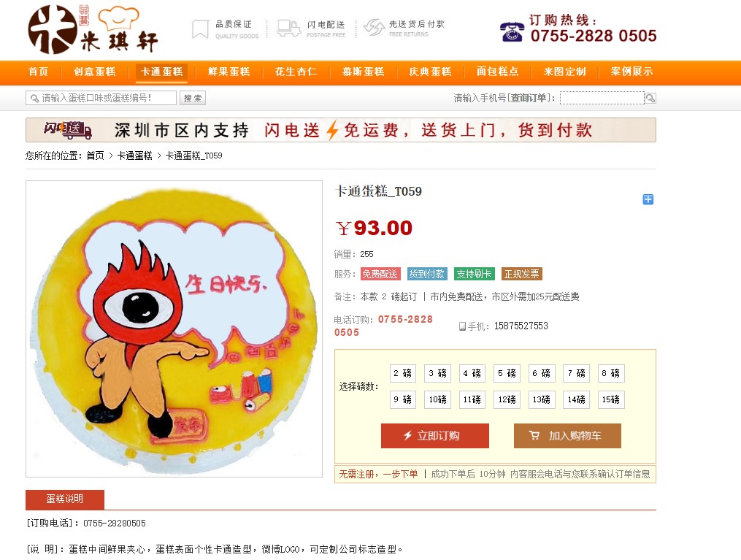This screenshot has height=560, width=741.
Task: Click the 立即订购 button
Action: tap(435, 435)
